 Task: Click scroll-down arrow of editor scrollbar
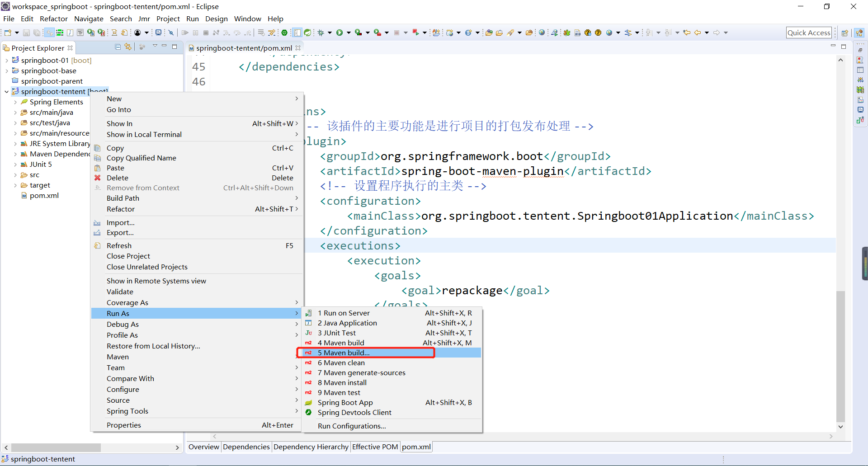point(840,426)
